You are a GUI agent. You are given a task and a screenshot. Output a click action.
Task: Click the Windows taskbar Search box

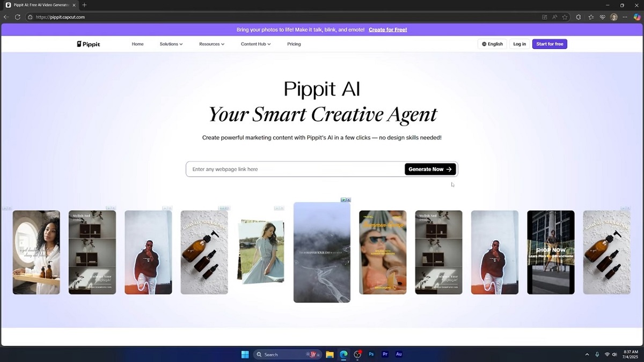pos(288,354)
